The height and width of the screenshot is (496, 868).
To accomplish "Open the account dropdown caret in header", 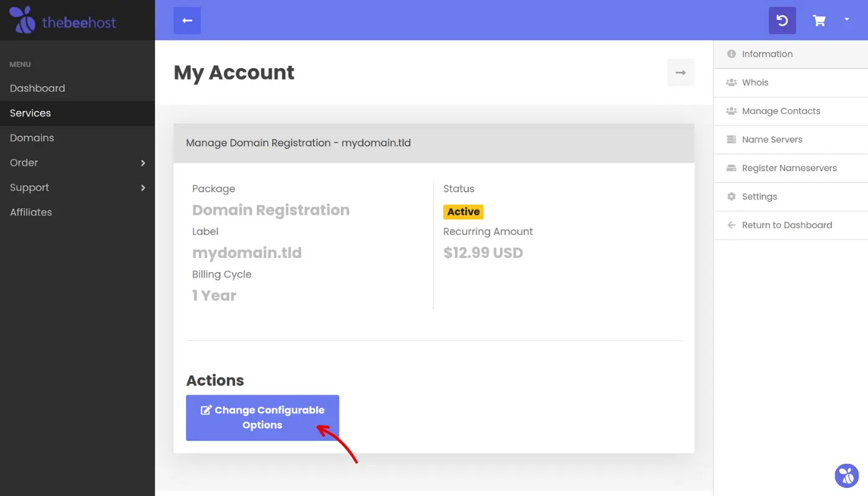I will 847,20.
